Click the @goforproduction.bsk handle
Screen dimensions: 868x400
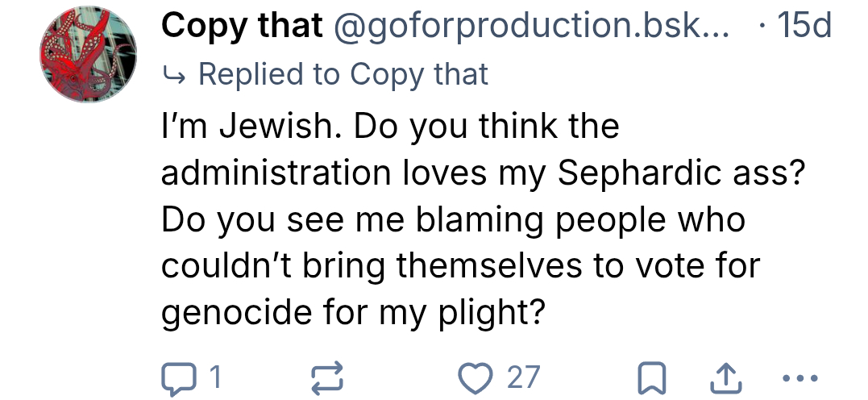coord(530,27)
